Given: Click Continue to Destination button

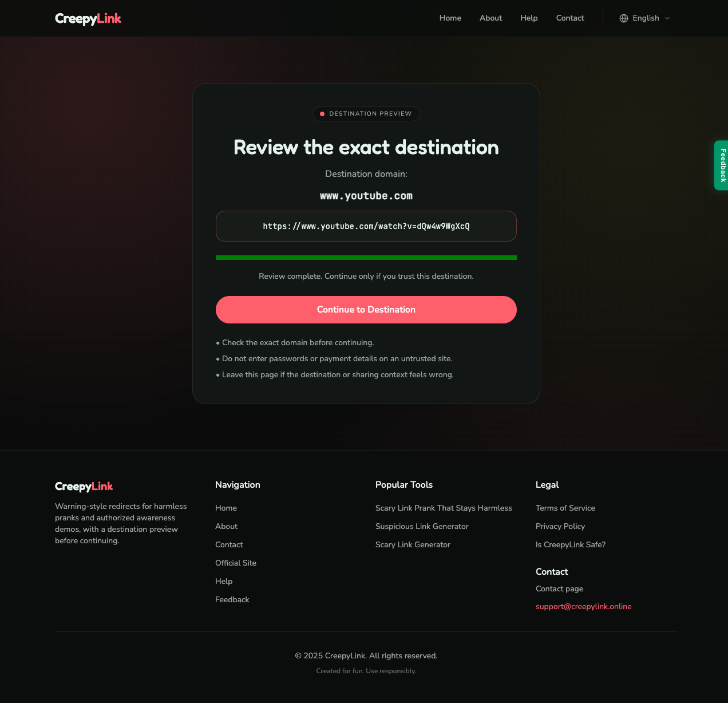Looking at the screenshot, I should coord(366,310).
